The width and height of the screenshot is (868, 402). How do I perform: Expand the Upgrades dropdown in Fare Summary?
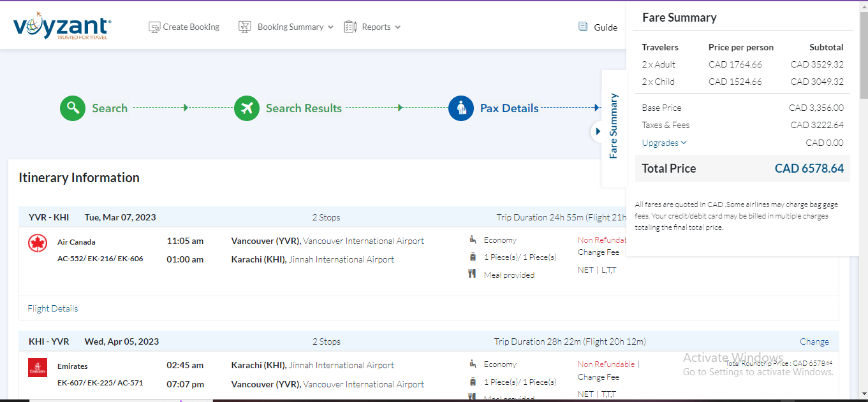click(664, 143)
